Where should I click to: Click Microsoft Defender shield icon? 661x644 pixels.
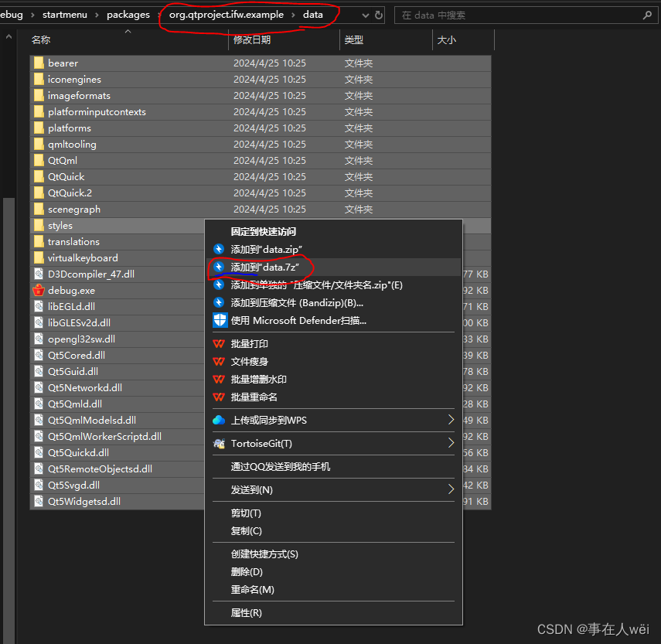220,320
